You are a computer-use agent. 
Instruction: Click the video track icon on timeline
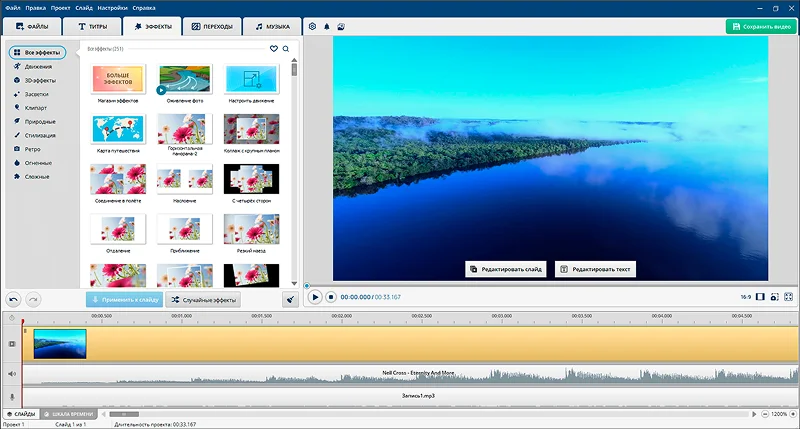coord(12,344)
